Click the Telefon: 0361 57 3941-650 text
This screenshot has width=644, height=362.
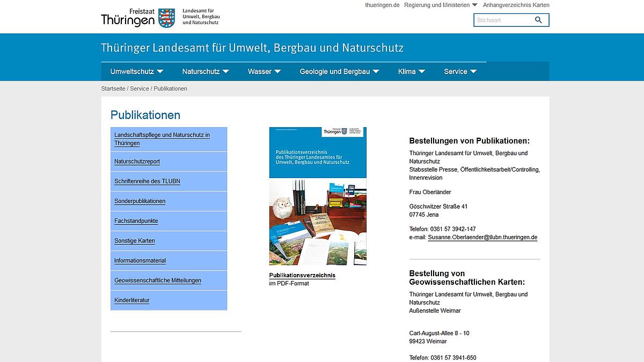pyautogui.click(x=443, y=358)
